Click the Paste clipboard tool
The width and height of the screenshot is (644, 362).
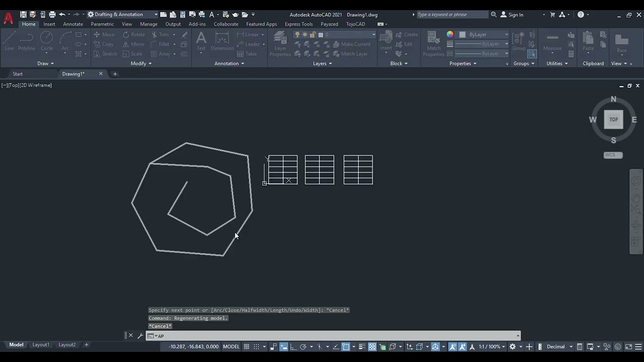588,42
